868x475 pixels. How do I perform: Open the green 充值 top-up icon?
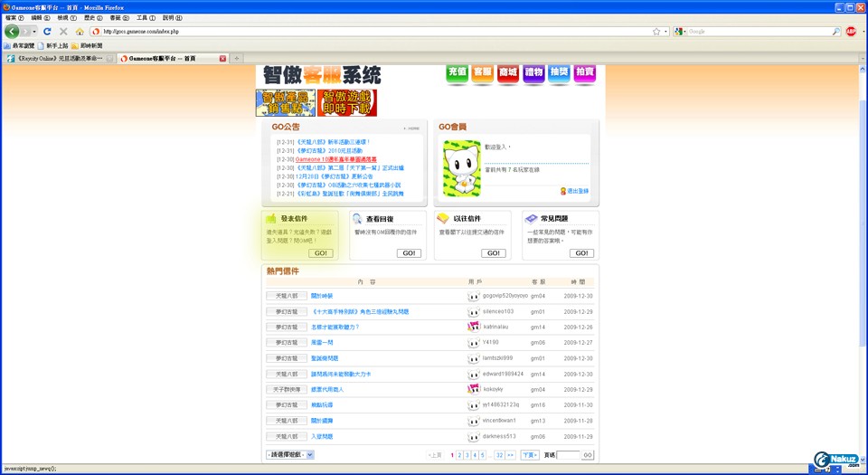458,73
